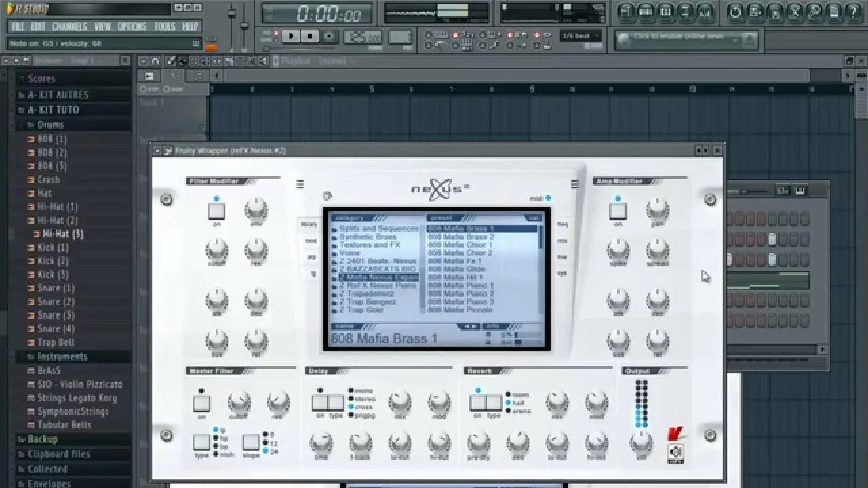Image resolution: width=868 pixels, height=488 pixels.
Task: Select 808 Mafia Brass 2 preset
Action: tap(460, 237)
